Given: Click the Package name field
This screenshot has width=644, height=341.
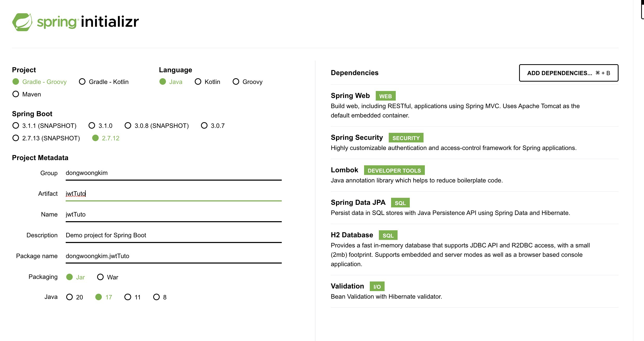Looking at the screenshot, I should 173,256.
